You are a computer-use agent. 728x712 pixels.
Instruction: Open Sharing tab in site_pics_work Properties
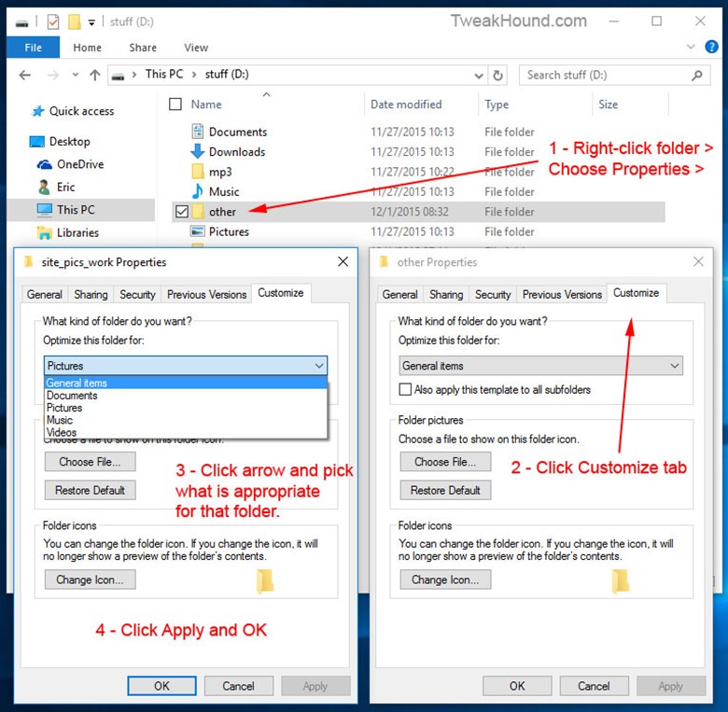point(91,294)
